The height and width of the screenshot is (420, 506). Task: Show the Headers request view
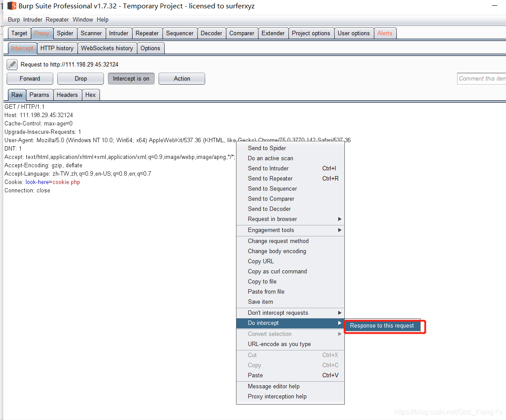click(x=67, y=95)
